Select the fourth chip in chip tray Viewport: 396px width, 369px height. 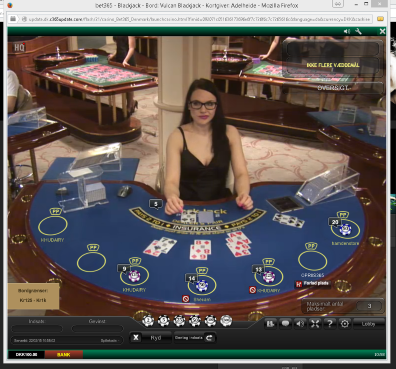(x=195, y=321)
